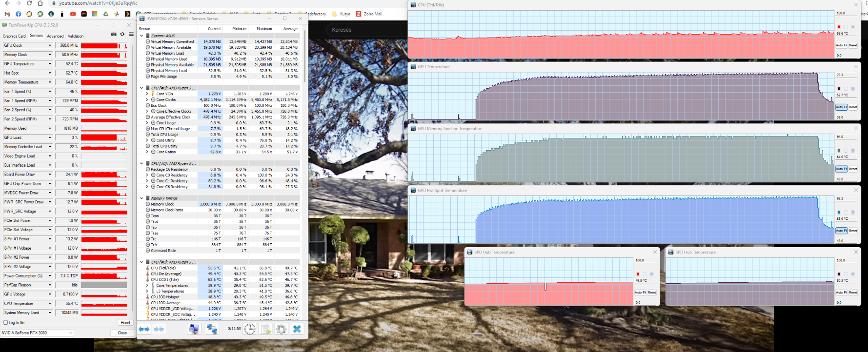Image resolution: width=868 pixels, height=352 pixels.
Task: Open GPU Temperature sensor dropdown in GPU-Z
Action: click(x=50, y=64)
